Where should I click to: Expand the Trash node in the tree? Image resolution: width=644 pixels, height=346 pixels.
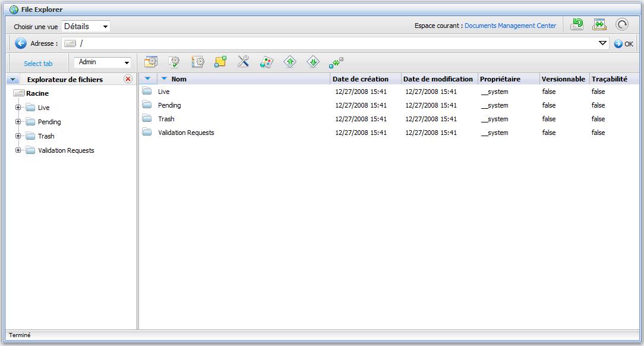coord(18,136)
